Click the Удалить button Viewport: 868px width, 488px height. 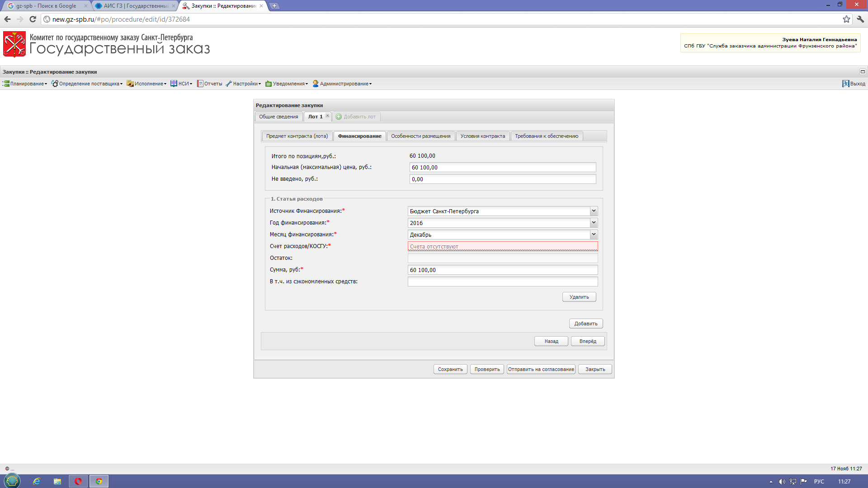click(x=579, y=297)
